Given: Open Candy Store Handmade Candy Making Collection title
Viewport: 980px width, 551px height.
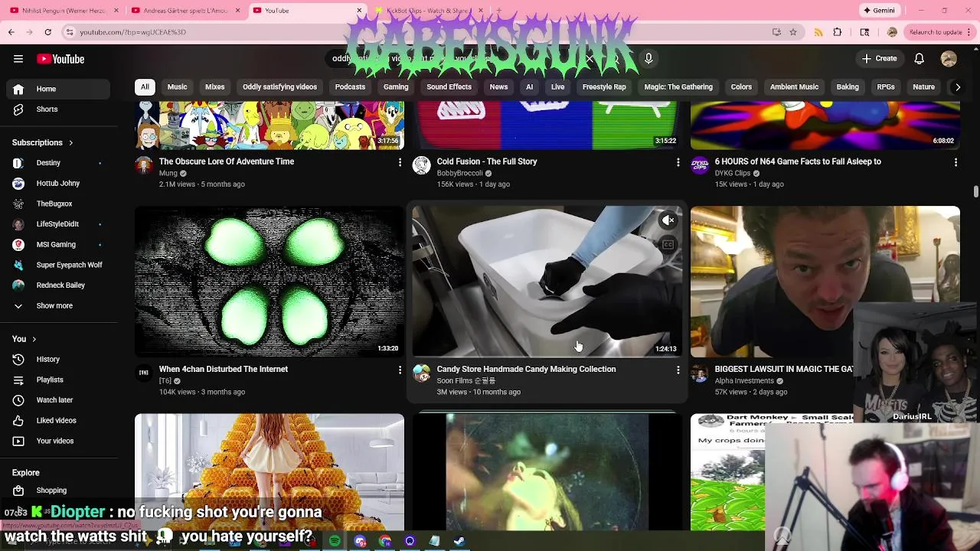Looking at the screenshot, I should tap(526, 369).
